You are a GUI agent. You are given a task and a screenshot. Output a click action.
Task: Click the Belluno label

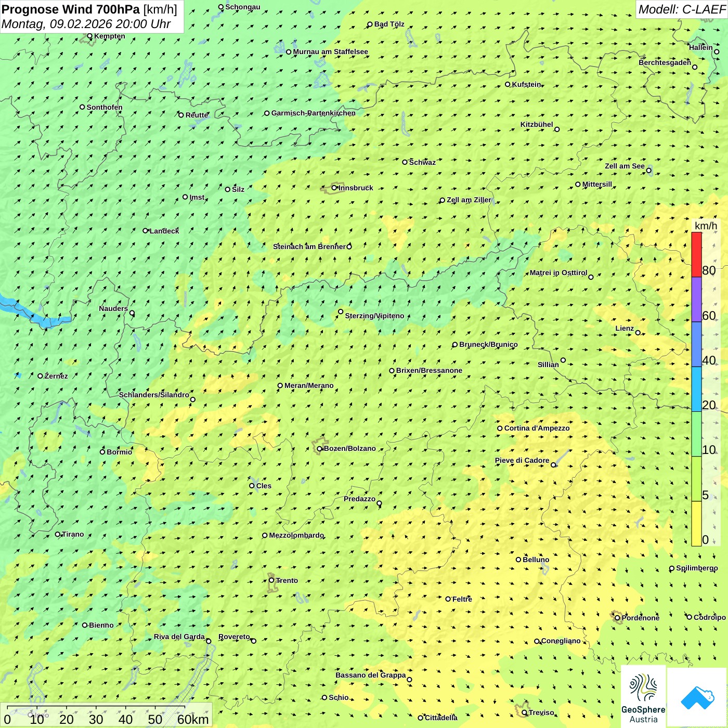tap(536, 560)
